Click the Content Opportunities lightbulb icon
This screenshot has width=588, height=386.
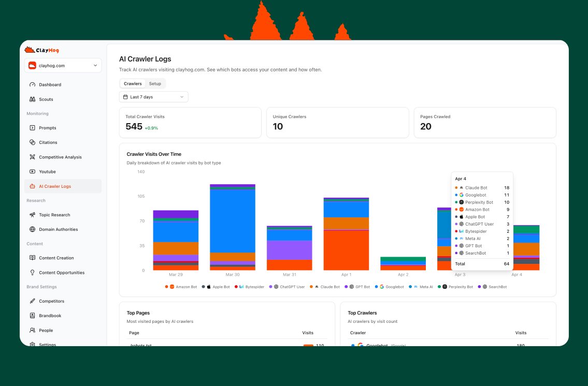coord(32,273)
